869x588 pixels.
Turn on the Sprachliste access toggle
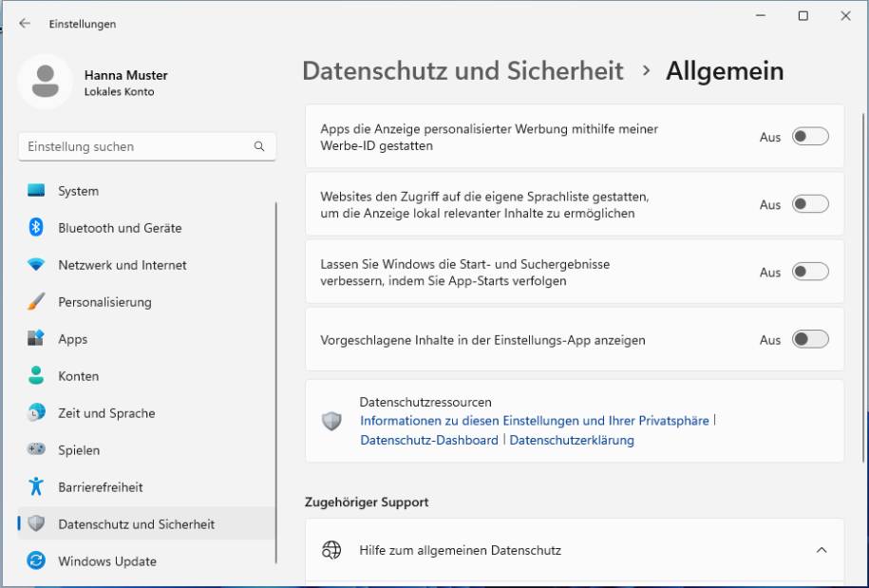(808, 204)
